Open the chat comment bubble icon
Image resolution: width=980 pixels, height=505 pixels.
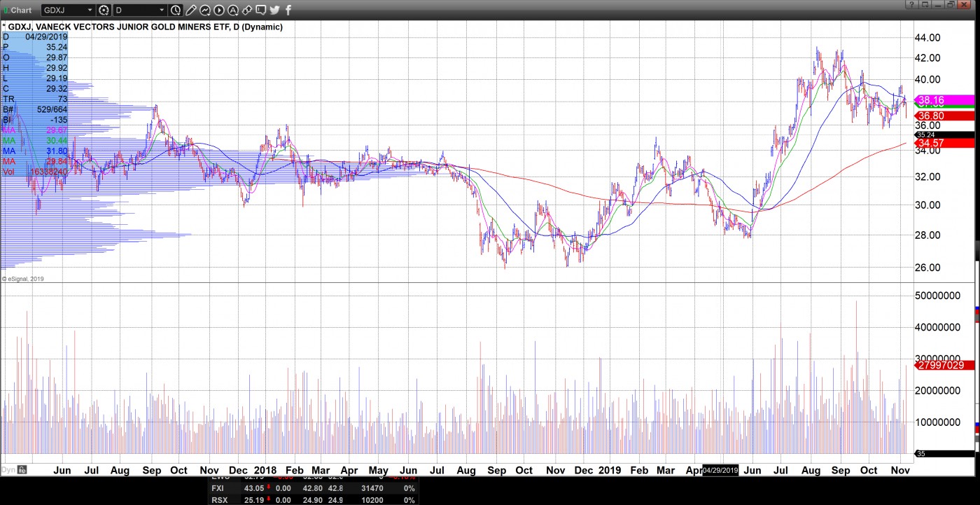tap(261, 11)
